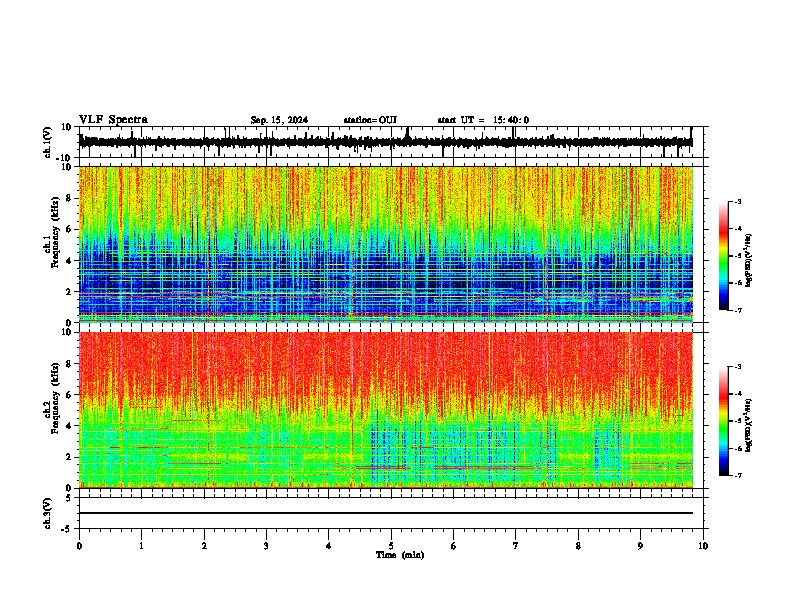This screenshot has width=792, height=612.
Task: Click the ch.3(V) axis label
Action: 48,513
